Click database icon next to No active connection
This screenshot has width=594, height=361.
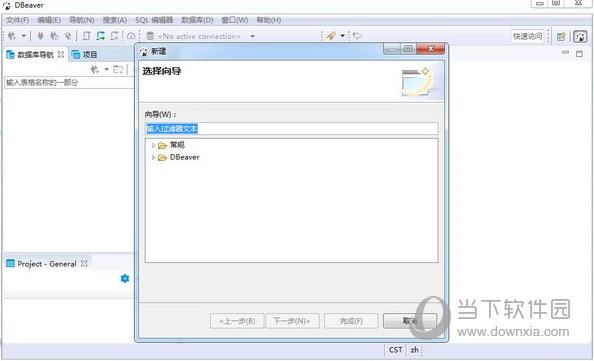click(x=150, y=36)
